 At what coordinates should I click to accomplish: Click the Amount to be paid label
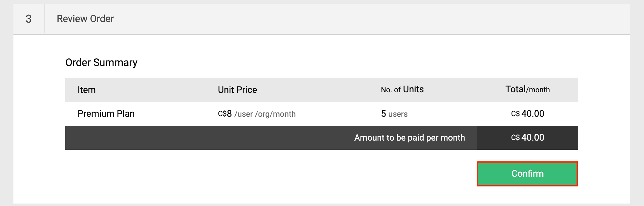tap(409, 138)
